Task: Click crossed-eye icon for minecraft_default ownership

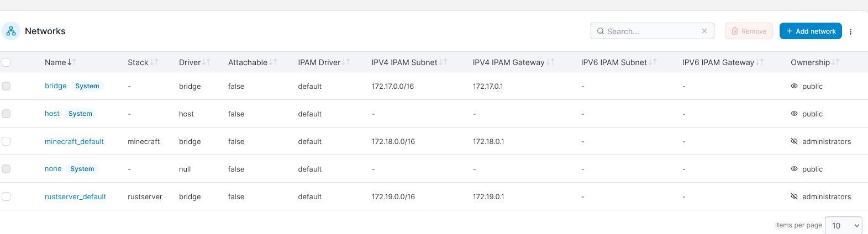Action: (794, 141)
